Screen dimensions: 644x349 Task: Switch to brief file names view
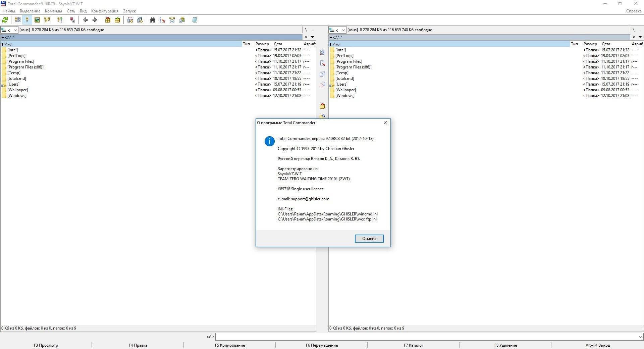point(18,20)
